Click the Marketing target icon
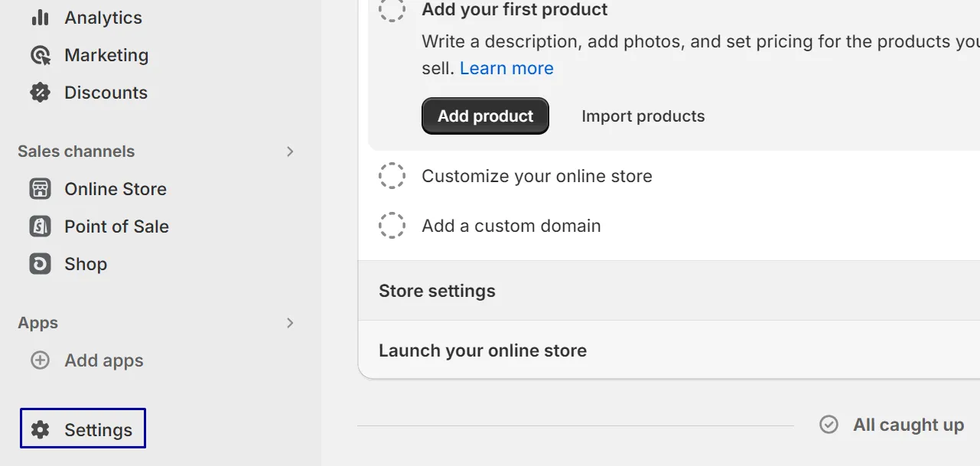This screenshot has height=466, width=980. (x=40, y=55)
